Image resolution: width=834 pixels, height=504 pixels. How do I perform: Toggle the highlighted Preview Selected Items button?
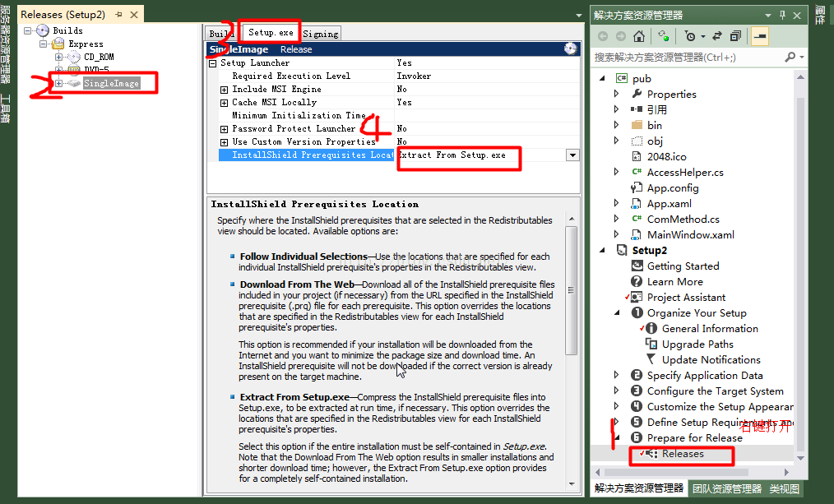pyautogui.click(x=760, y=36)
